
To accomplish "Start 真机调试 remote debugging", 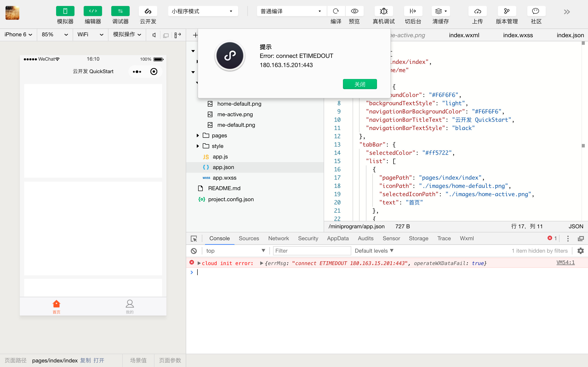I will [384, 11].
